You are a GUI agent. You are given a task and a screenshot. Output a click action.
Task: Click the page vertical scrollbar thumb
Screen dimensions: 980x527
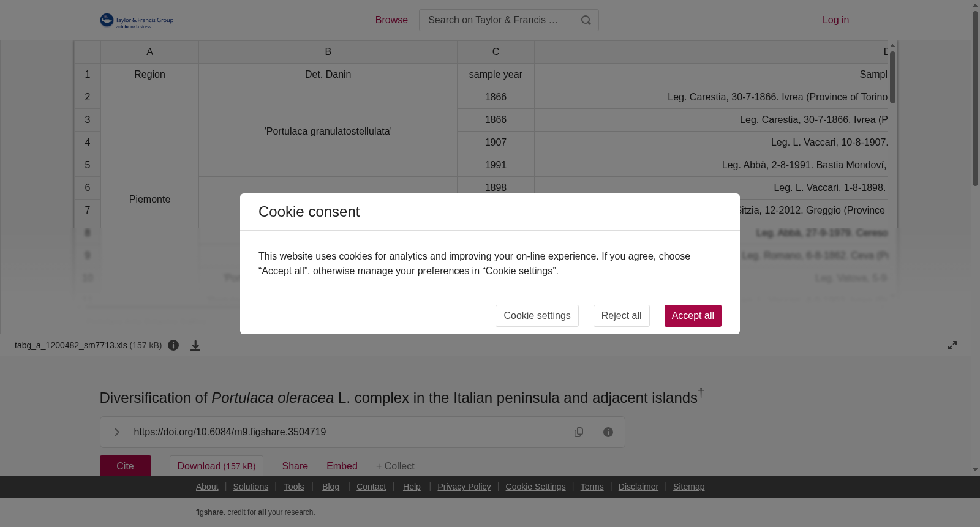[975, 98]
